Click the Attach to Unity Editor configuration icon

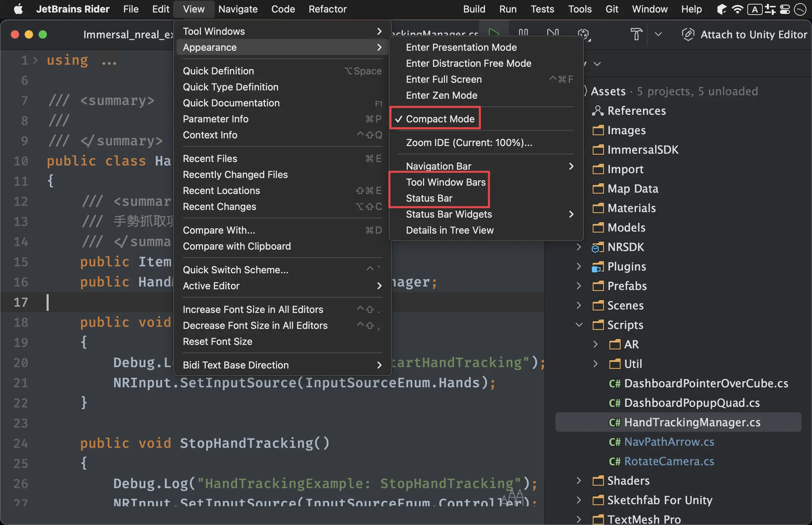pyautogui.click(x=688, y=34)
